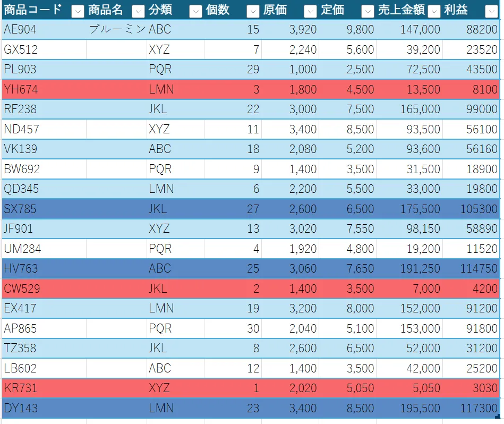
Task: Click the ブルーミン product name cell
Action: click(x=117, y=30)
